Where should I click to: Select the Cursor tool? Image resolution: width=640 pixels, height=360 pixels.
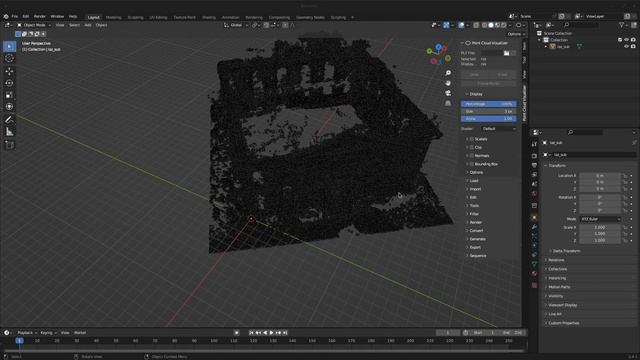pos(9,58)
